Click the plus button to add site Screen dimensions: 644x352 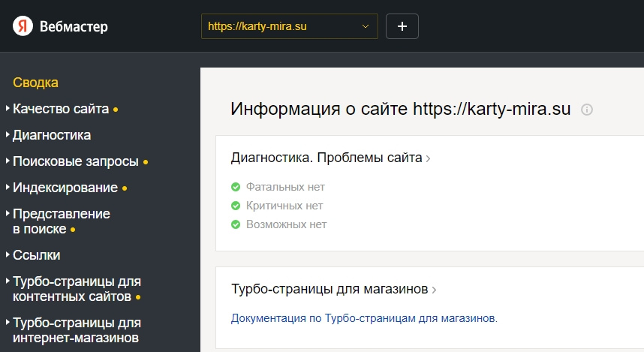tap(402, 26)
